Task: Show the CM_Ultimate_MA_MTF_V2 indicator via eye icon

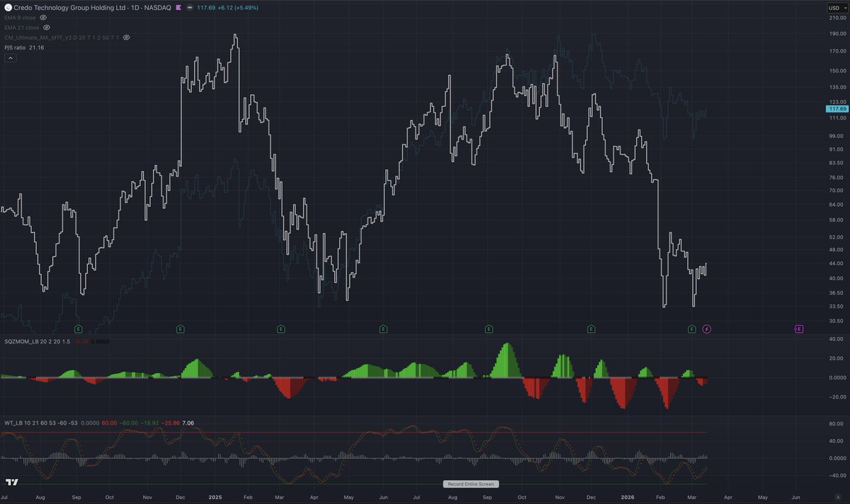Action: coord(126,37)
